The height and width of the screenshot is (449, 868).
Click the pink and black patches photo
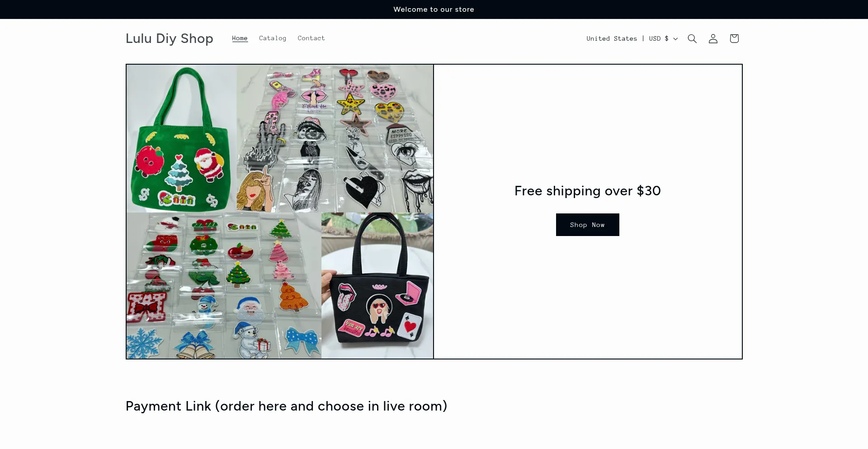(335, 138)
